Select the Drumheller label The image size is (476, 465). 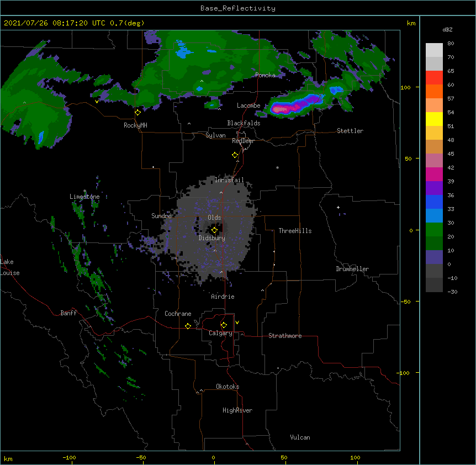pyautogui.click(x=352, y=269)
